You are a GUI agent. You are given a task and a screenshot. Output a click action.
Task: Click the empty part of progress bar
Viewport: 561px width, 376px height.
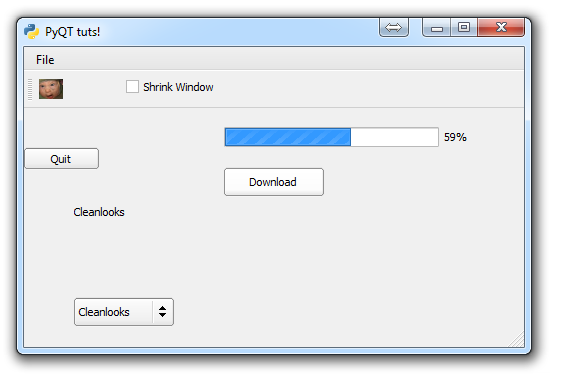[394, 137]
